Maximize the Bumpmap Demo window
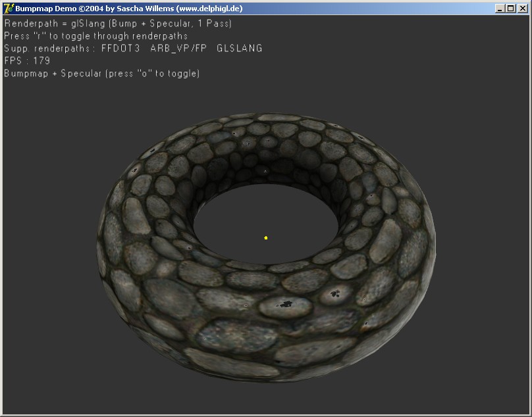 coord(511,9)
